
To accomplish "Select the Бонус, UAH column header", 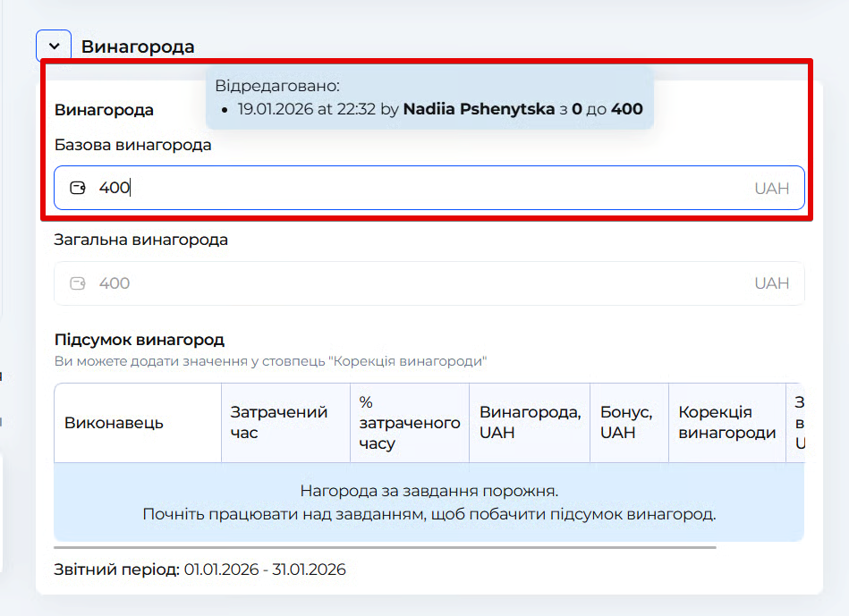I will (x=627, y=423).
